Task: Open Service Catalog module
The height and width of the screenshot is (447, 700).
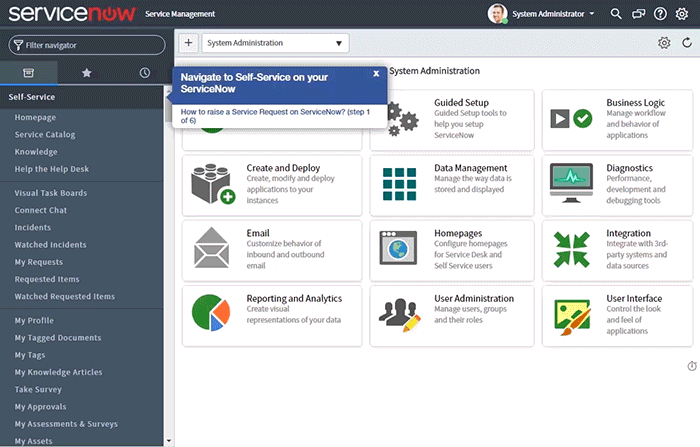Action: (45, 134)
